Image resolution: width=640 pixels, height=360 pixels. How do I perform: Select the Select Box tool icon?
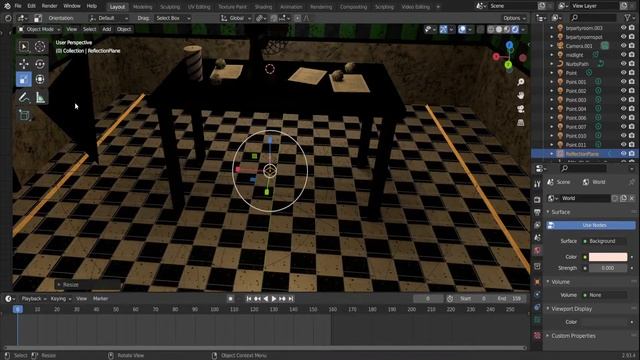click(x=24, y=47)
